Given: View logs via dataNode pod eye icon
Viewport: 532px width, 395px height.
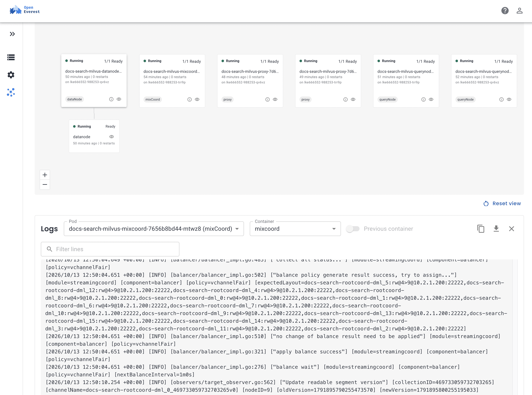Looking at the screenshot, I should (119, 99).
